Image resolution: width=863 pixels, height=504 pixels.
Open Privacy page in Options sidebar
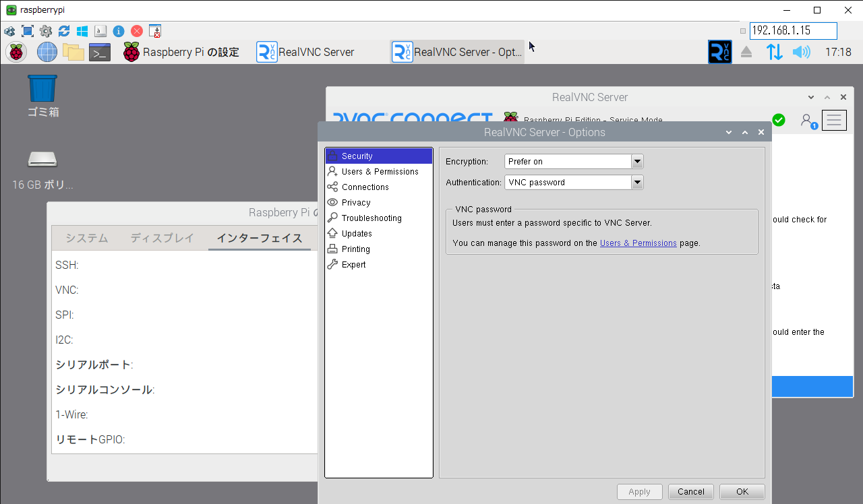coord(379,202)
